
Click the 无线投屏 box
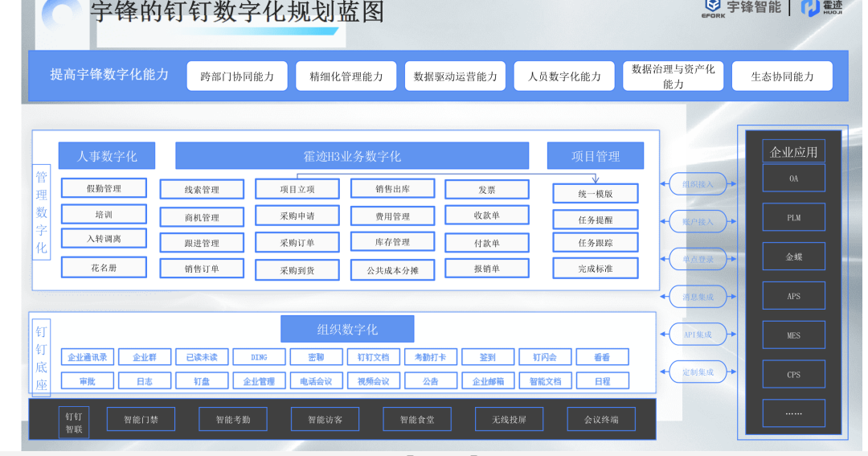(510, 420)
